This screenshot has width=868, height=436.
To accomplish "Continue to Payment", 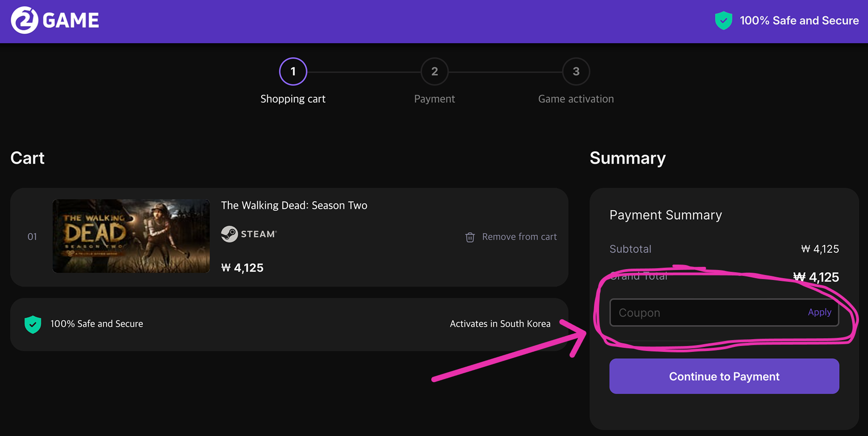I will pos(724,376).
